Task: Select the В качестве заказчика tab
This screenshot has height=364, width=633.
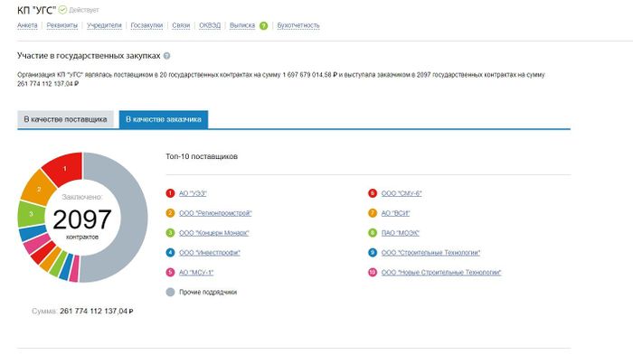Action: 164,119
